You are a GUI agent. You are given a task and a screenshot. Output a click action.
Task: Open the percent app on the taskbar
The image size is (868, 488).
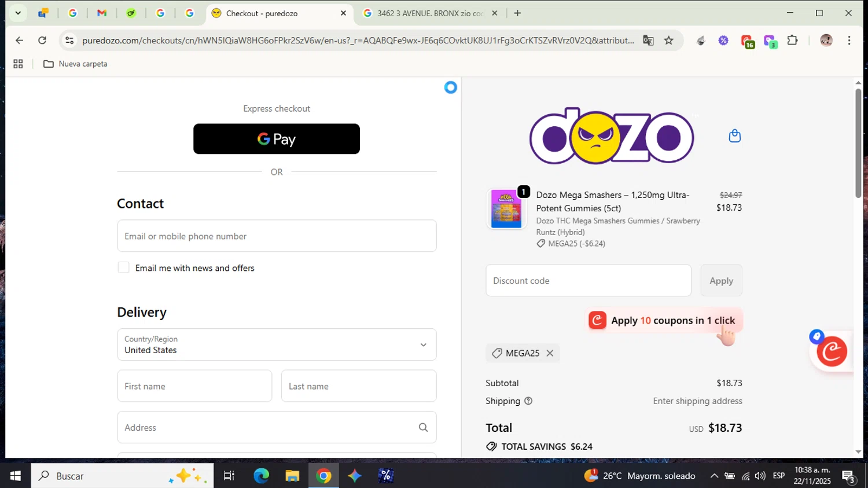click(x=386, y=476)
